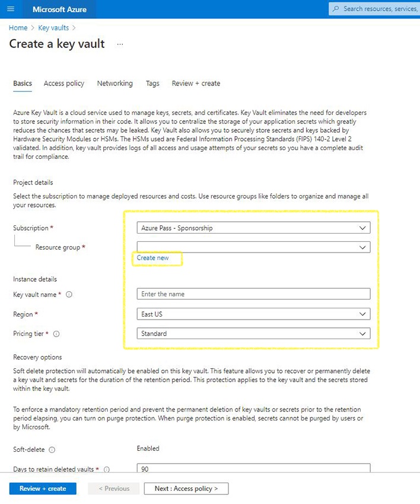Screen dimensions: 420x504
Task: Click the Create new resource group link
Action: pos(152,258)
